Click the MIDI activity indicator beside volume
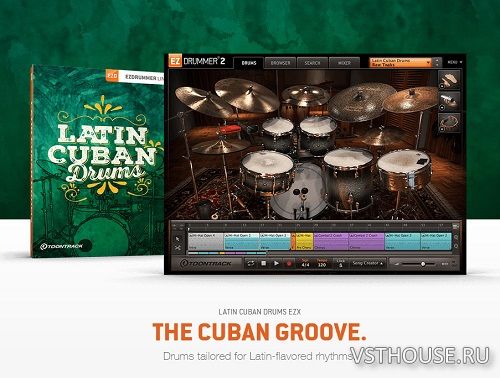This screenshot has width=500, height=378. [445, 264]
